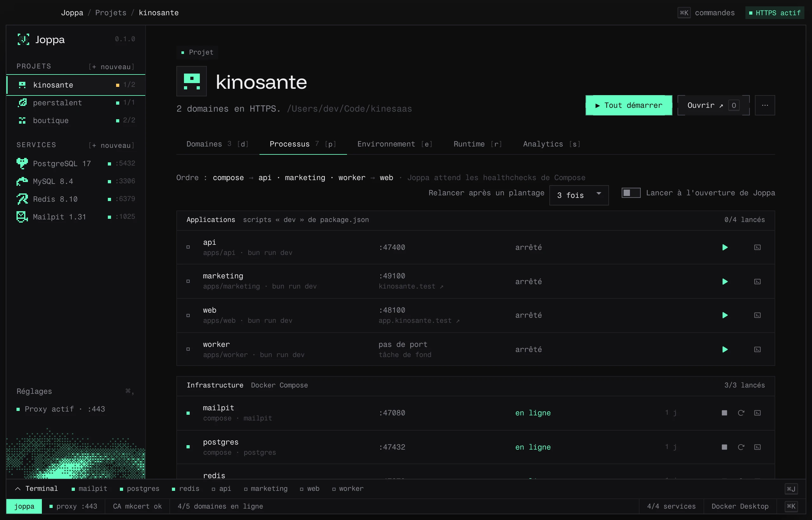The width and height of the screenshot is (812, 520).
Task: Open the terminal icon for the marketing row
Action: click(x=757, y=282)
